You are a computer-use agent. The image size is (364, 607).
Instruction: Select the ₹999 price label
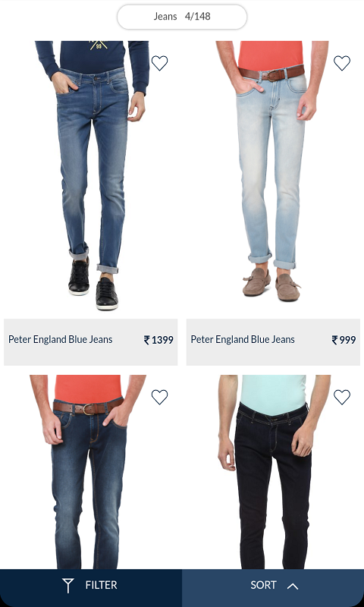(344, 340)
